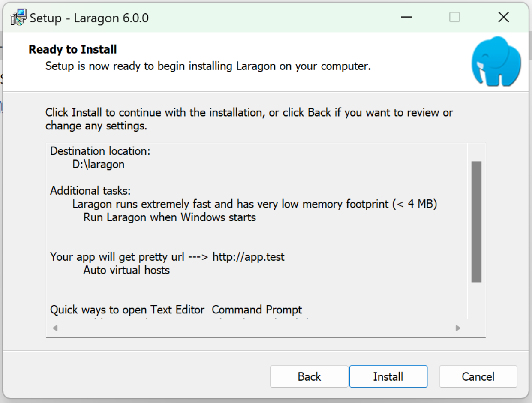Click 'Run Laragon when Windows starts' text

pyautogui.click(x=170, y=217)
